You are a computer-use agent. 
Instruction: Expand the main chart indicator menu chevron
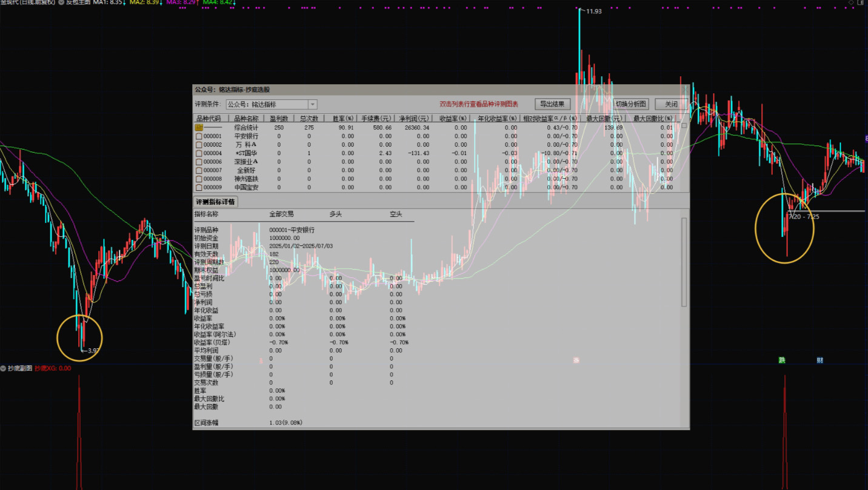coord(61,2)
